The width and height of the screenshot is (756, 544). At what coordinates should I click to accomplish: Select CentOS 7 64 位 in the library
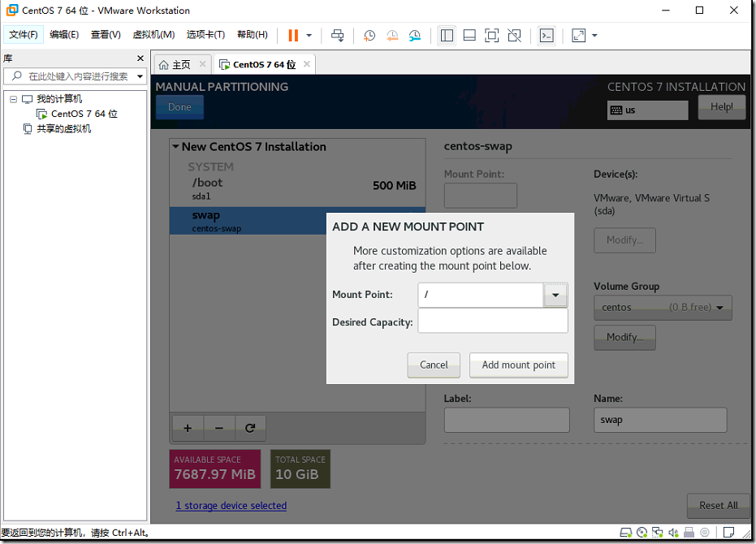(77, 114)
